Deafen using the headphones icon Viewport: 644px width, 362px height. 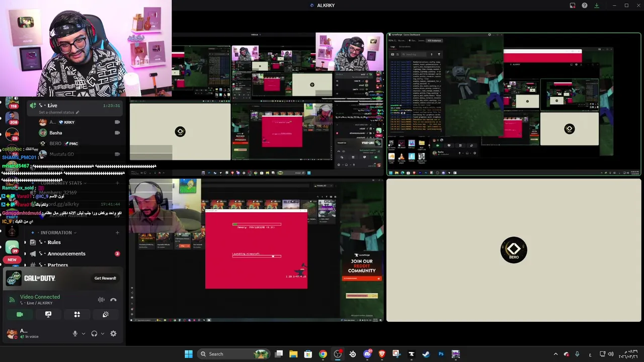94,333
